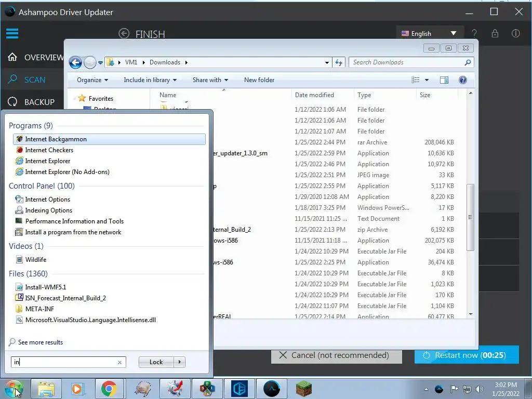Click the Windows Start orb

(14, 389)
